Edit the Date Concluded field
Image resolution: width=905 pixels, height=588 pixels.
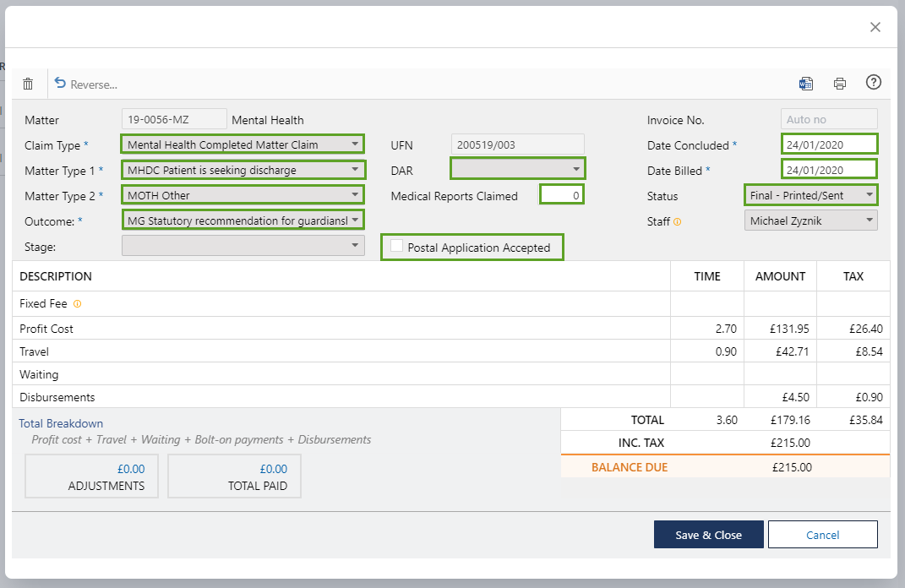click(x=828, y=144)
